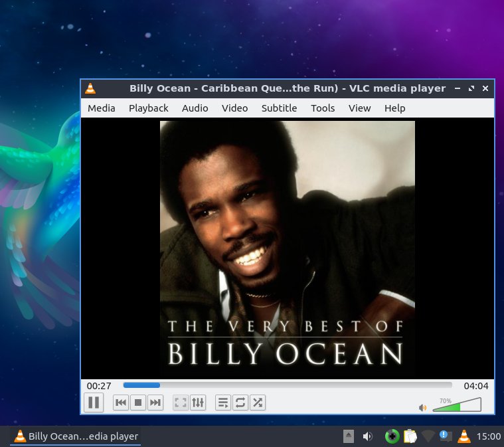Toggle random shuffle playback
Screen dimensions: 504x447
258,402
